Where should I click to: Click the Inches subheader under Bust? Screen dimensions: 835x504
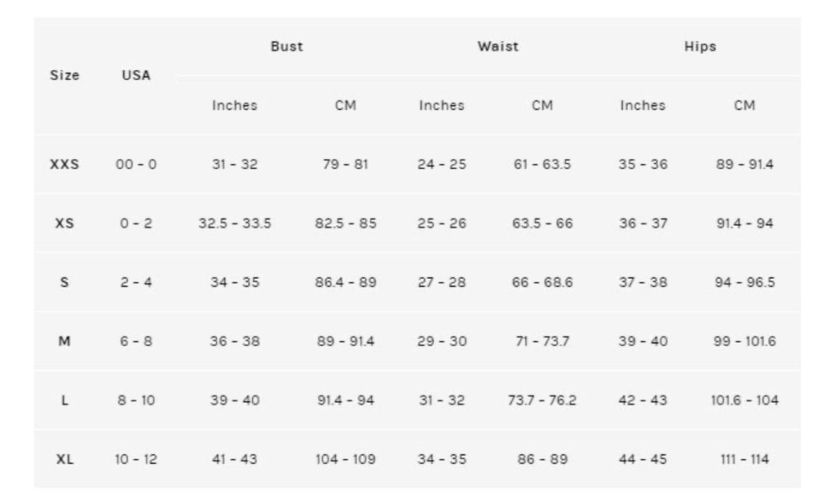click(x=235, y=105)
